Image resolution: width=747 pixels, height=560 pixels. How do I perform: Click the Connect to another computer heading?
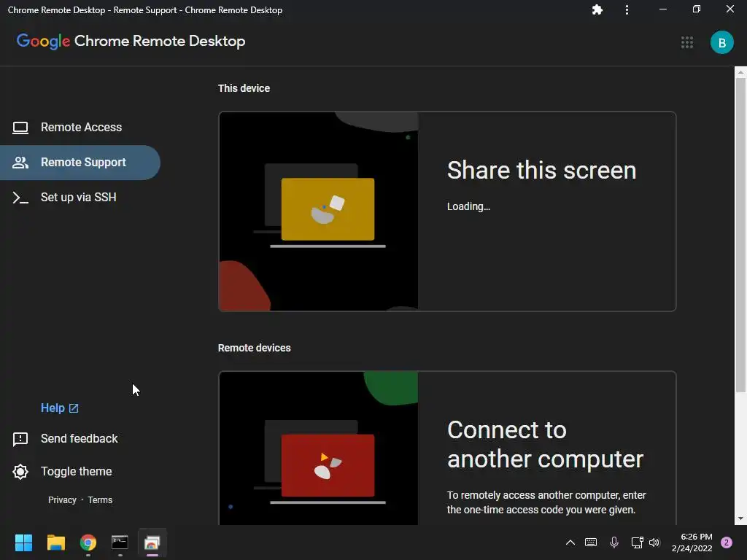(x=546, y=444)
